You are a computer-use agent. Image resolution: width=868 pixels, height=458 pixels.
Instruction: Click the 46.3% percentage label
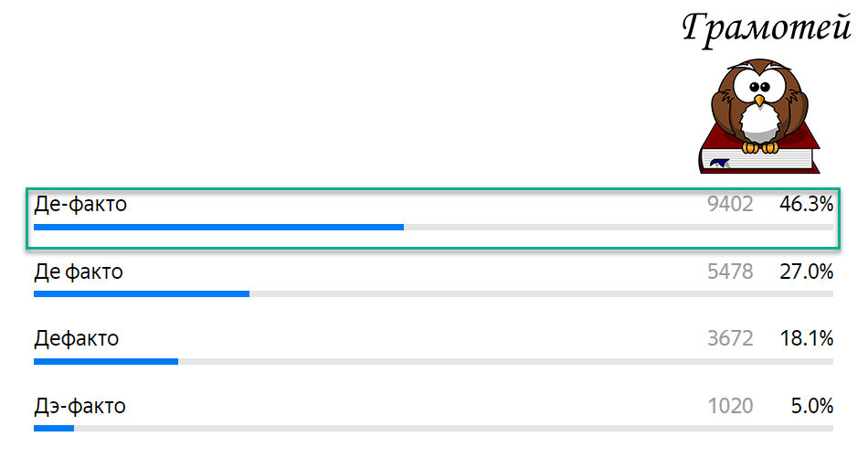(806, 205)
